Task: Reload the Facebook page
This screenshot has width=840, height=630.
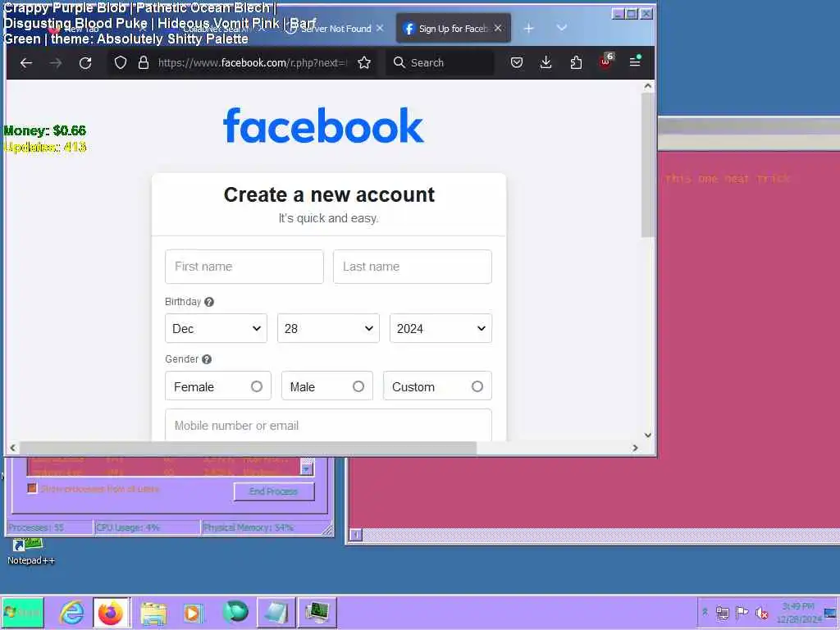Action: (x=85, y=62)
